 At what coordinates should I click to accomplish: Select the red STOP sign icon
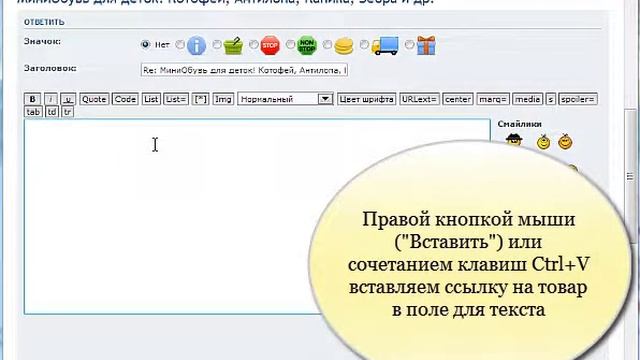coord(270,45)
